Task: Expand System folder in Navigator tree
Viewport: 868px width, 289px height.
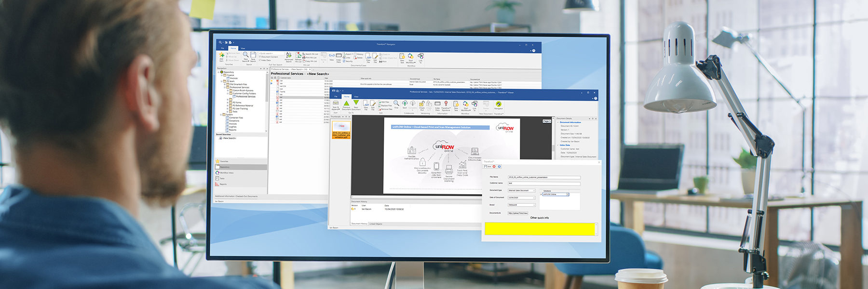Action: point(221,115)
